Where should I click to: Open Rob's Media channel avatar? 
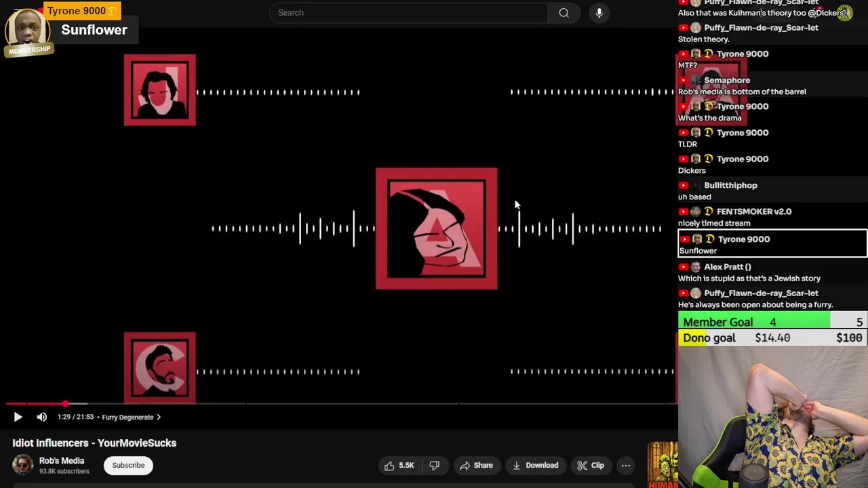point(22,465)
